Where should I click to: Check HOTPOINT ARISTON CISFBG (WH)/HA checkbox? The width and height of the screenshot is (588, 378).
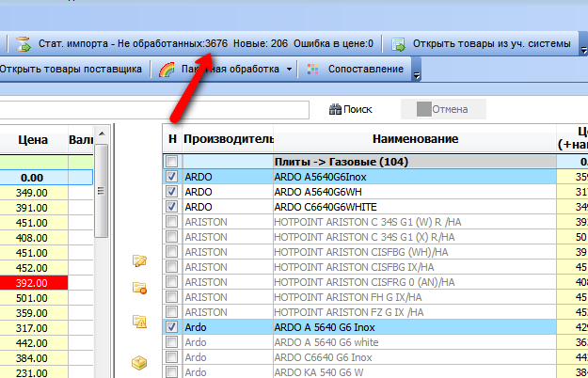(172, 252)
